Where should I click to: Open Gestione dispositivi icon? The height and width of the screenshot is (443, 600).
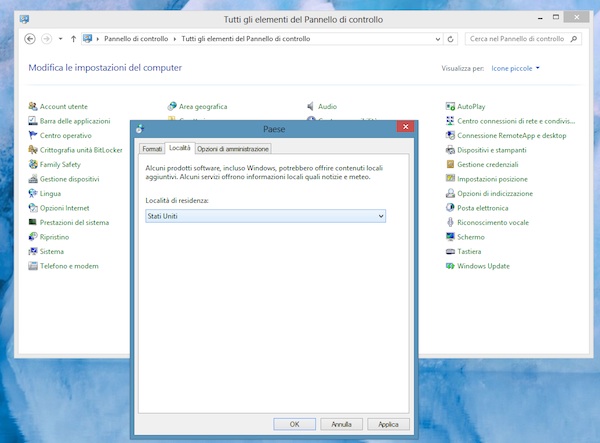coord(33,179)
